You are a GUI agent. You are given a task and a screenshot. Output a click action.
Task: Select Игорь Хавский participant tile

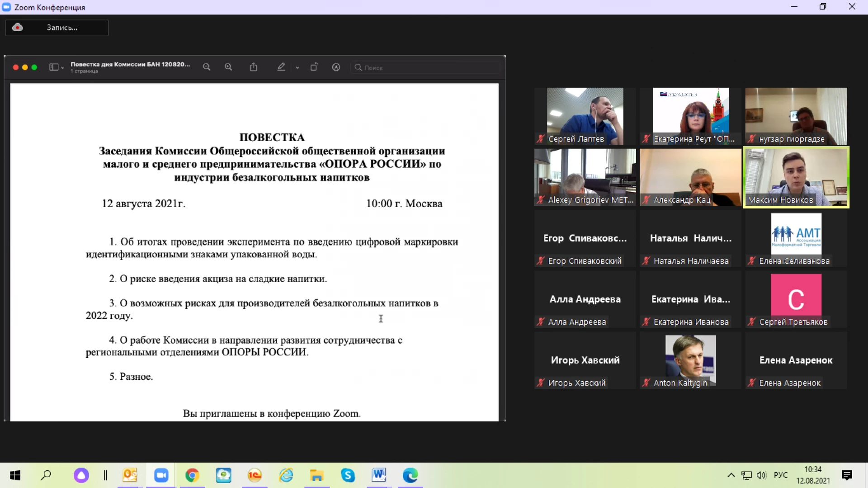coord(585,360)
